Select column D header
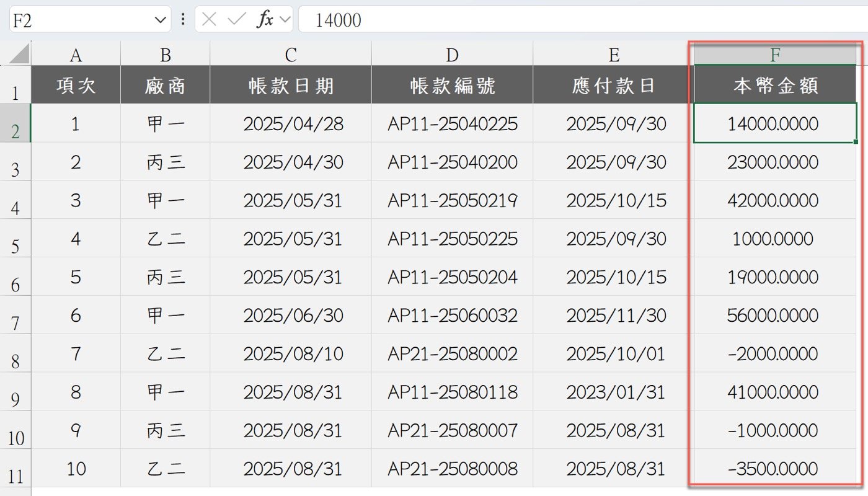Screen dimensions: 868x496 (x=452, y=55)
